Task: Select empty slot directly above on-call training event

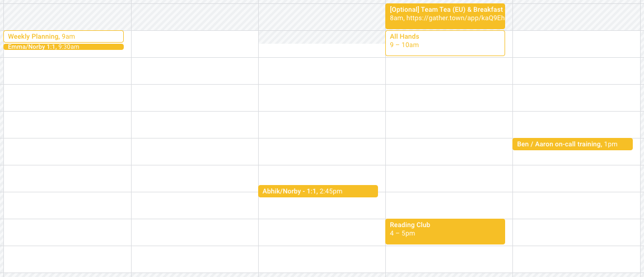Action: point(576,124)
